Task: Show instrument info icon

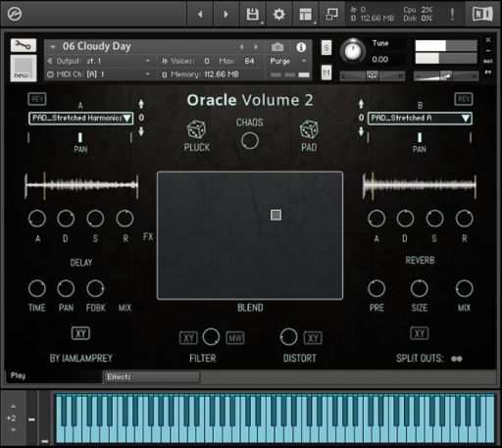Action: 301,47
